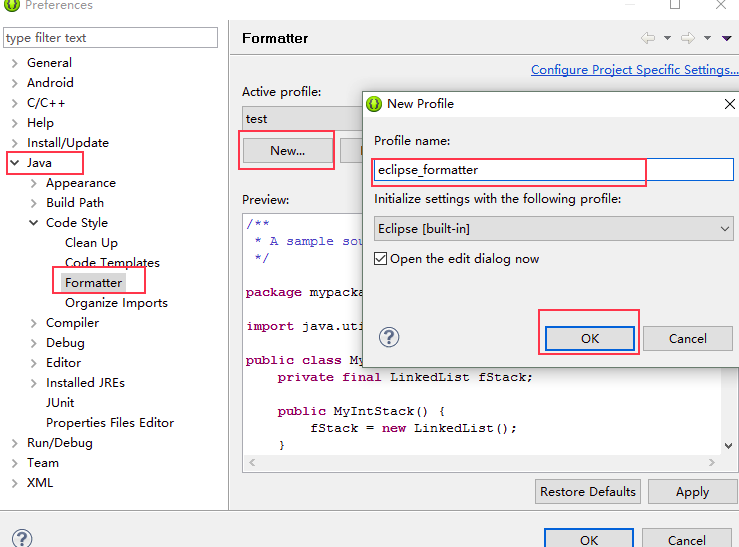Viewport: 739px width, 547px height.
Task: Open the preferences view menu triangle
Action: (726, 38)
